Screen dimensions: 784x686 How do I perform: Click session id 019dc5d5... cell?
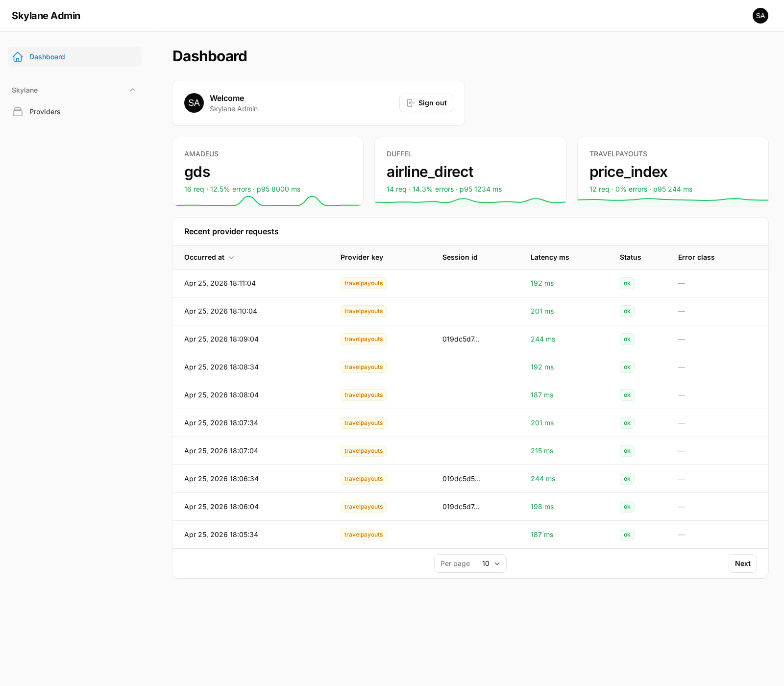[x=462, y=479]
